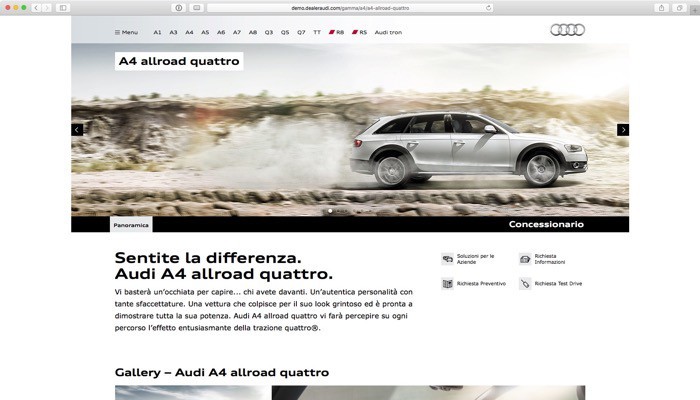This screenshot has height=400, width=700.
Task: Open the Q5 model page
Action: (x=285, y=32)
